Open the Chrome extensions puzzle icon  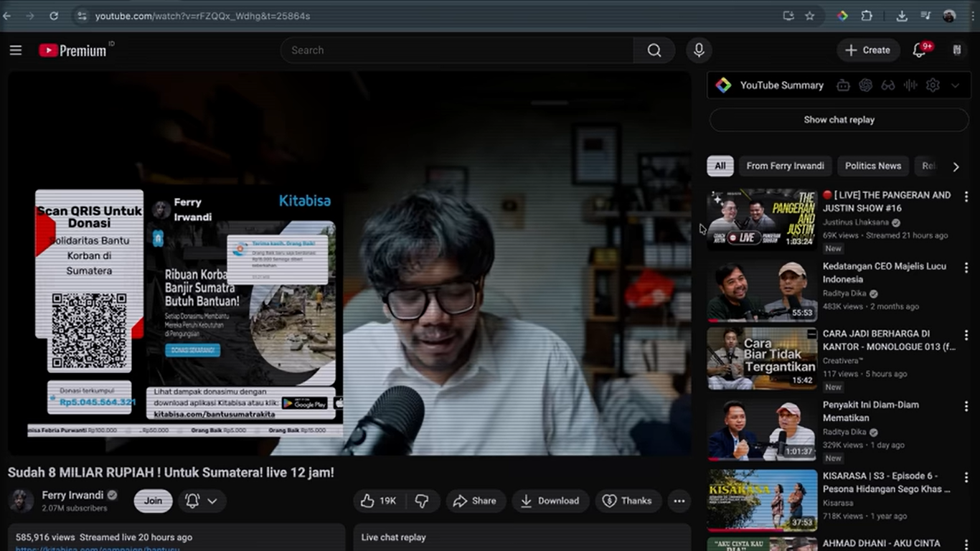click(x=867, y=16)
